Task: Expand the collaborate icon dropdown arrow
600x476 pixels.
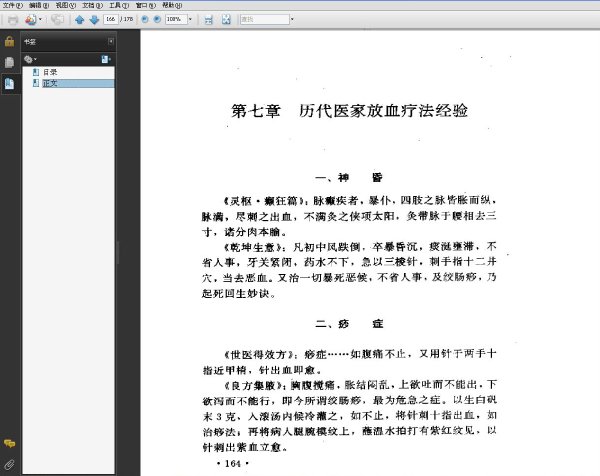Action: (40, 19)
